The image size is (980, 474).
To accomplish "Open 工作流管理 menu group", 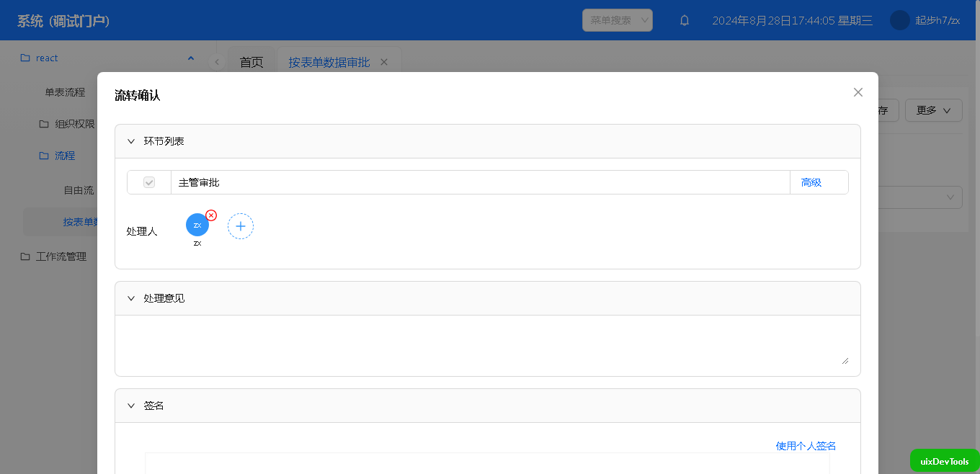I will point(61,256).
